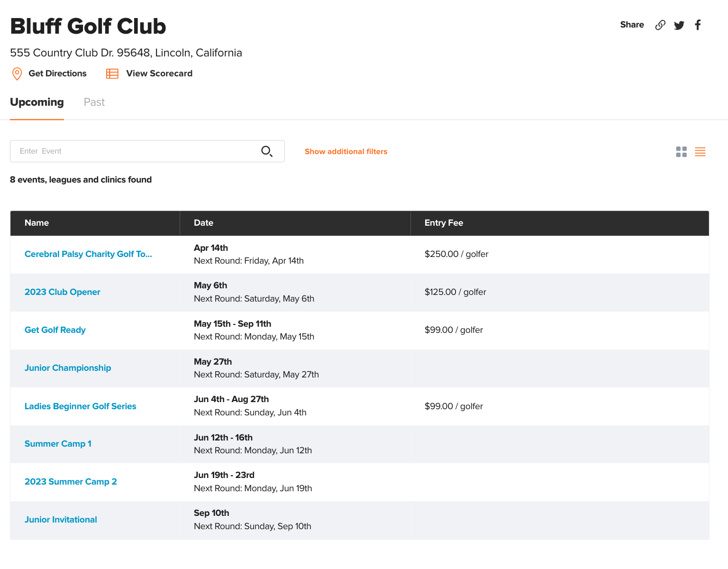The width and height of the screenshot is (728, 569).
Task: Open Cerebral Palsy Charity Golf event
Action: click(88, 254)
